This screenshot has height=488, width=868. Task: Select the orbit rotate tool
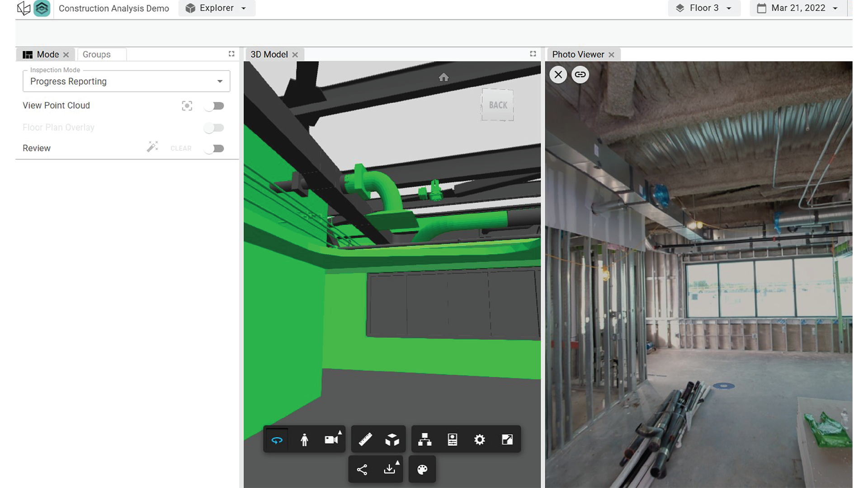pos(277,440)
